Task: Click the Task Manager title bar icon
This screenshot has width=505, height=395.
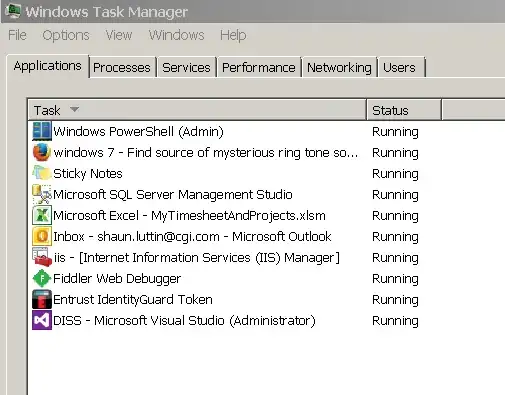Action: tap(13, 11)
